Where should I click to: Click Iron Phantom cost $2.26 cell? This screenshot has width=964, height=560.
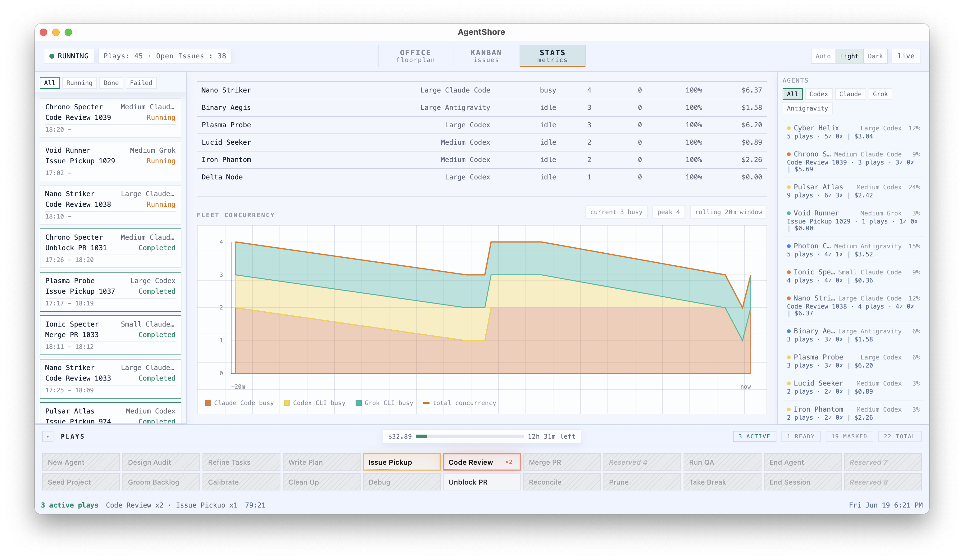point(752,160)
